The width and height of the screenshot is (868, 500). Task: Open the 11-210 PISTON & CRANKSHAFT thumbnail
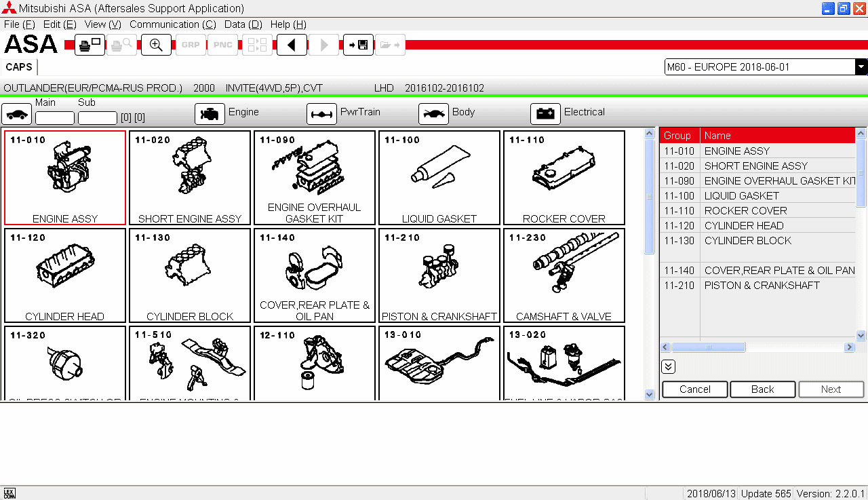[x=439, y=275]
